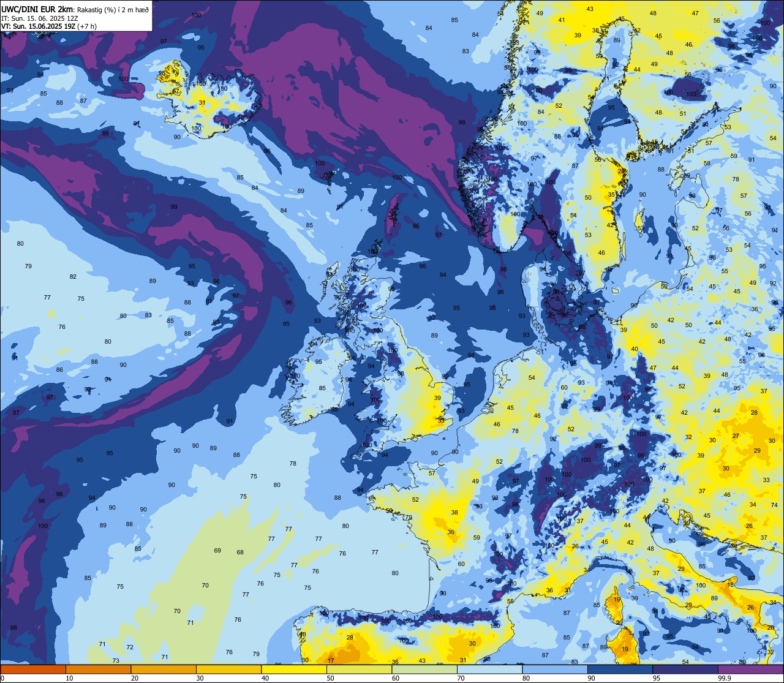Click the value 68 beside the Atlantic 69
The image size is (784, 683).
[240, 552]
